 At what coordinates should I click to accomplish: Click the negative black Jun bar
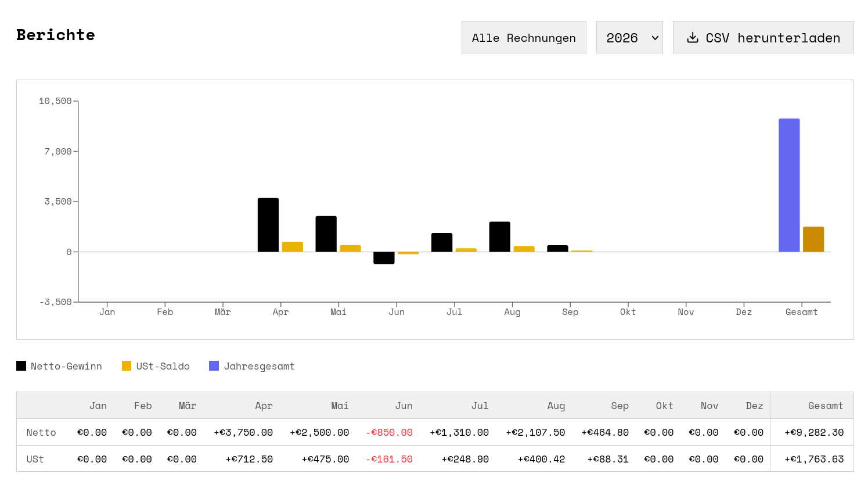tap(384, 258)
